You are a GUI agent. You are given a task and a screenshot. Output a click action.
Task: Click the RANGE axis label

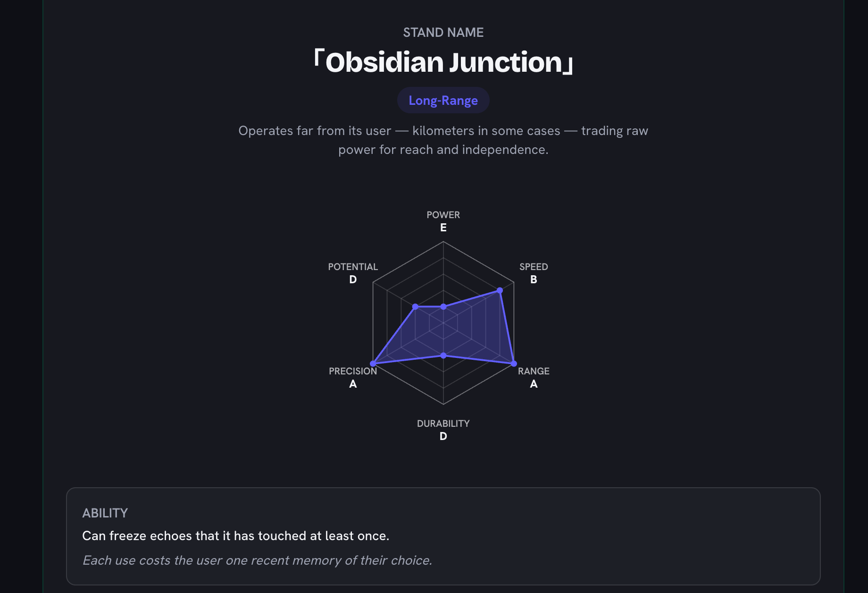coord(534,371)
